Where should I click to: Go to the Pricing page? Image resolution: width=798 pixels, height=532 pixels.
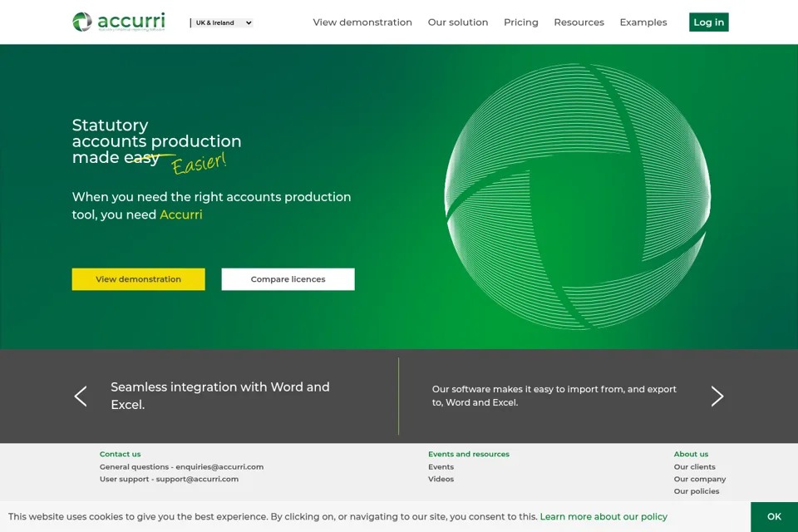coord(520,22)
